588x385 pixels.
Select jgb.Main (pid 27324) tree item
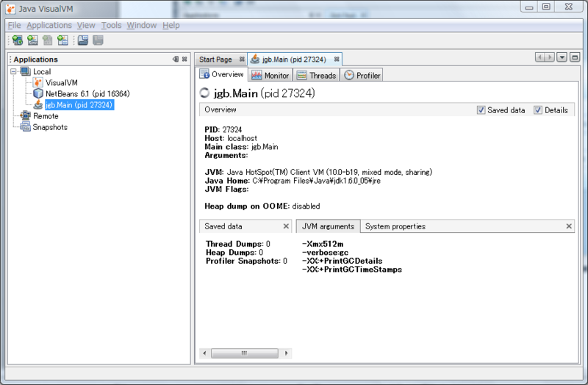click(x=79, y=104)
